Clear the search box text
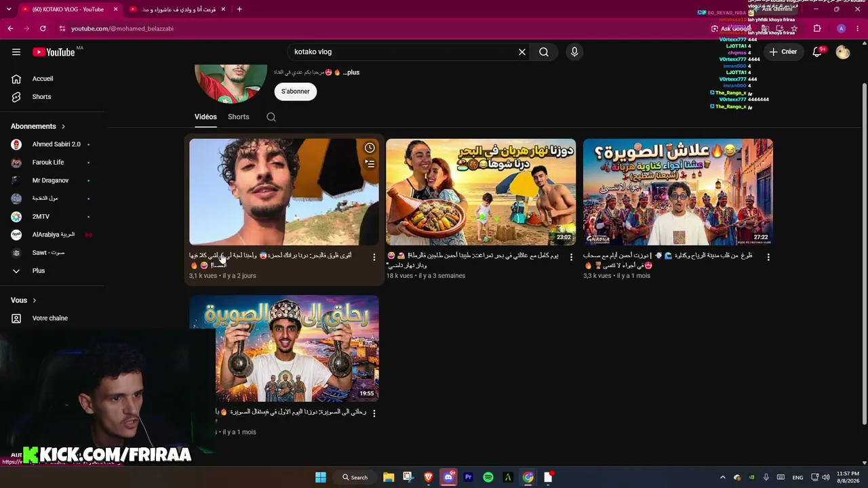The height and width of the screenshot is (488, 868). [522, 52]
